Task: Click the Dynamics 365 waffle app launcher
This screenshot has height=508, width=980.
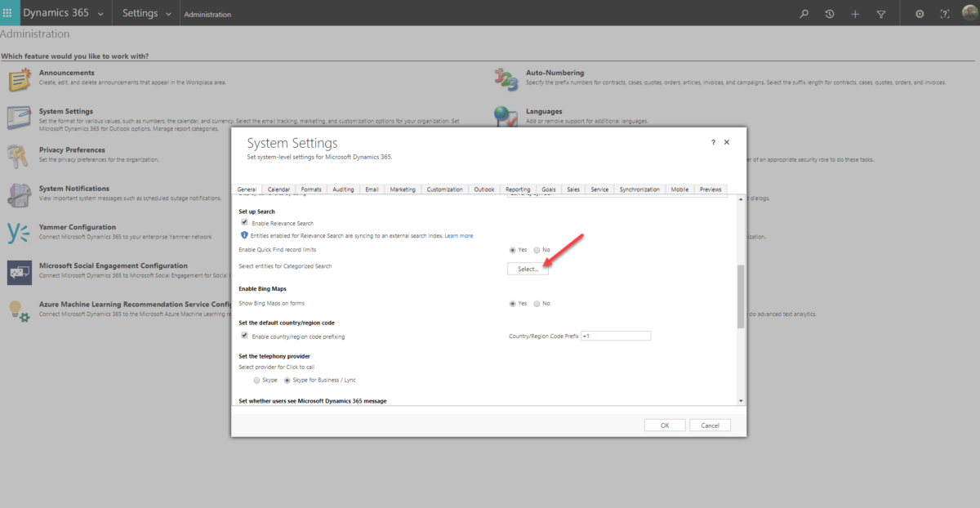Action: tap(10, 13)
